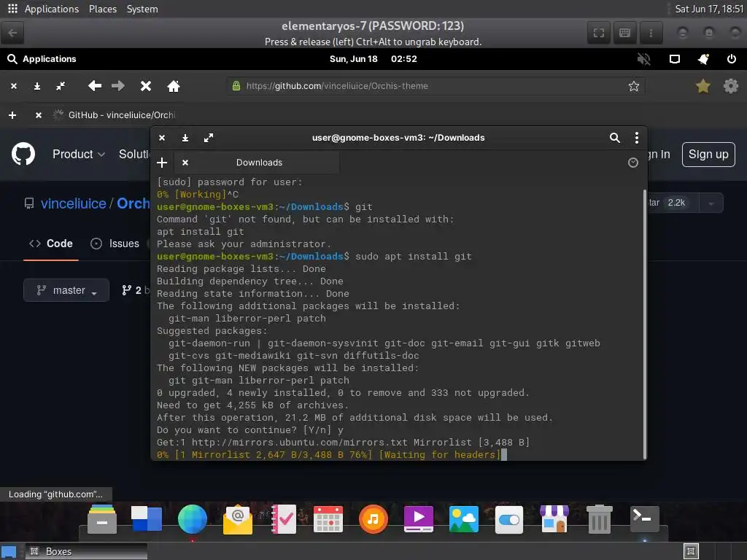Open the Issues tab
Viewport: 747px width, 560px height.
coord(115,244)
